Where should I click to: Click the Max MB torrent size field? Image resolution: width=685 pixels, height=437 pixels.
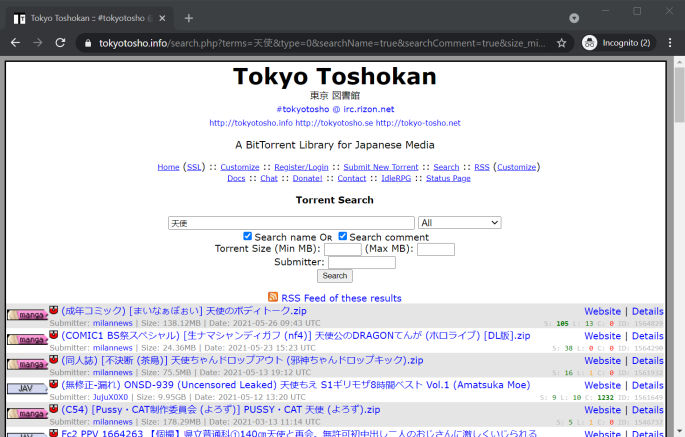point(436,249)
